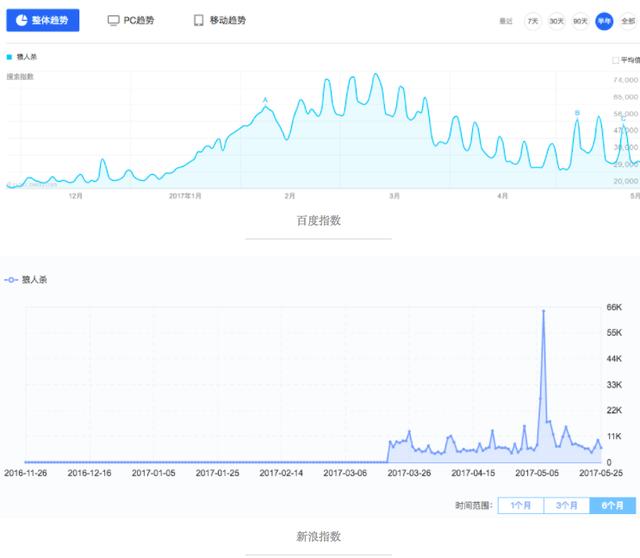The image size is (640, 558).
Task: Click the 百度指数 caption
Action: tap(319, 220)
